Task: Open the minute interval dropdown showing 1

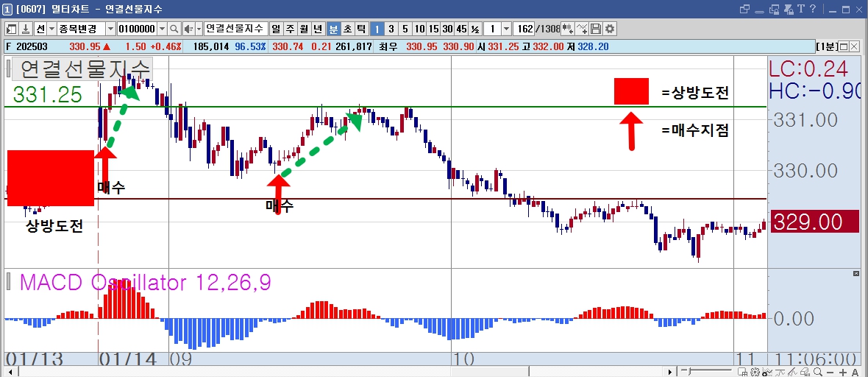Action: [506, 29]
